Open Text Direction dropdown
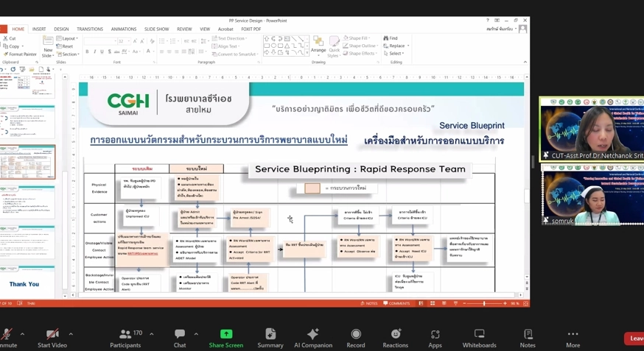 (230, 38)
